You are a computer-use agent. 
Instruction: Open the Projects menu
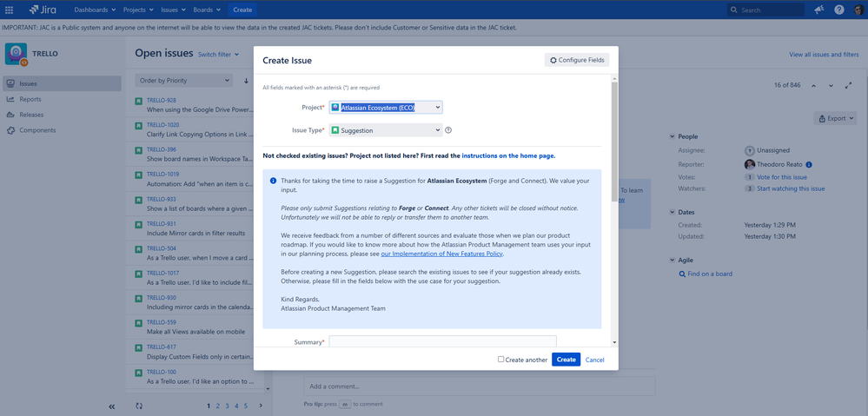(138, 10)
